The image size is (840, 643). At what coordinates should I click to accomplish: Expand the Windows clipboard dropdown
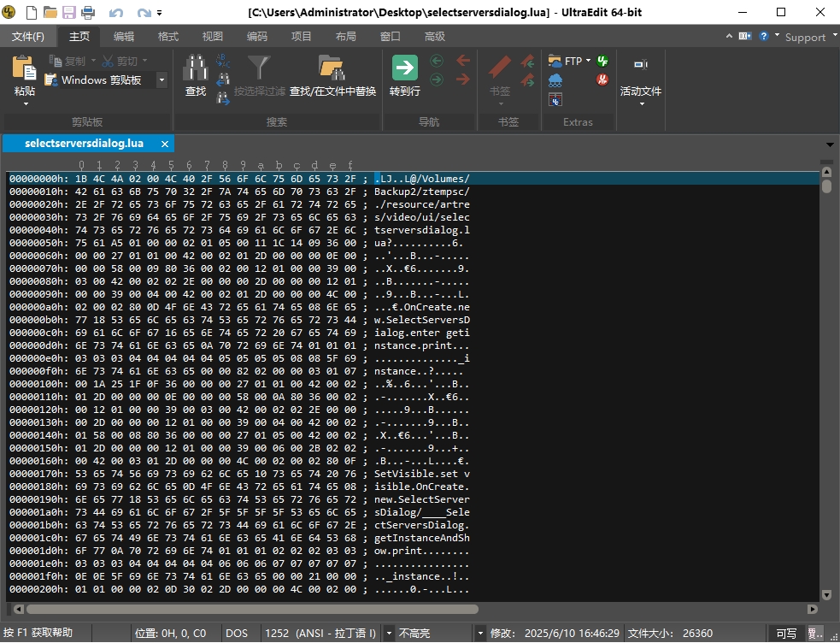162,80
